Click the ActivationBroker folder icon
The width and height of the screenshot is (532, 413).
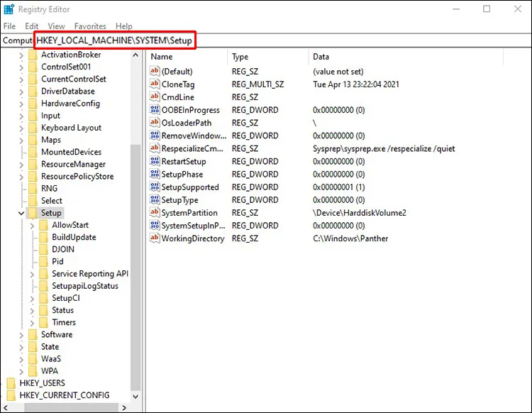click(33, 55)
